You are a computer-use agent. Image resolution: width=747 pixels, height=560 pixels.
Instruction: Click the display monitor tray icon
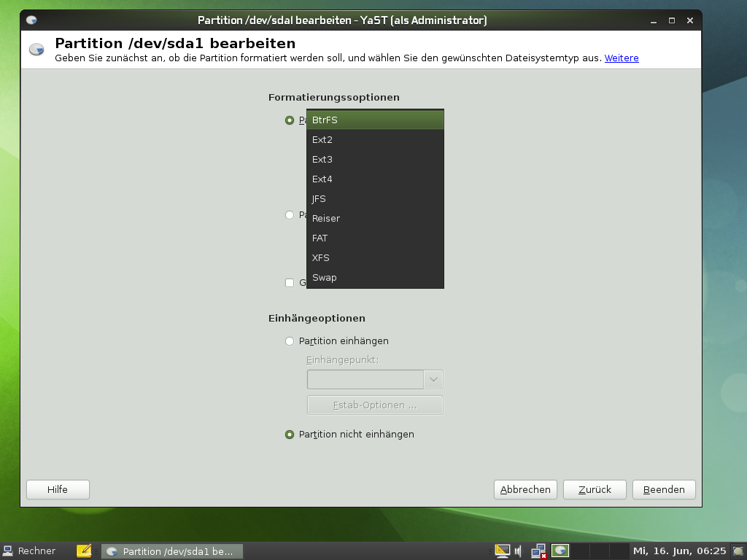pos(502,551)
